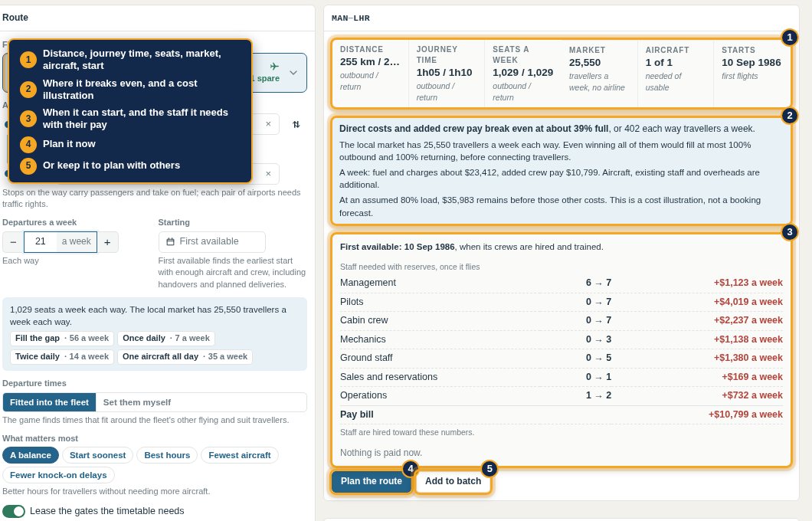Screen dimensions: 812x521
Task: Increase departures a week
Action: coord(108,242)
